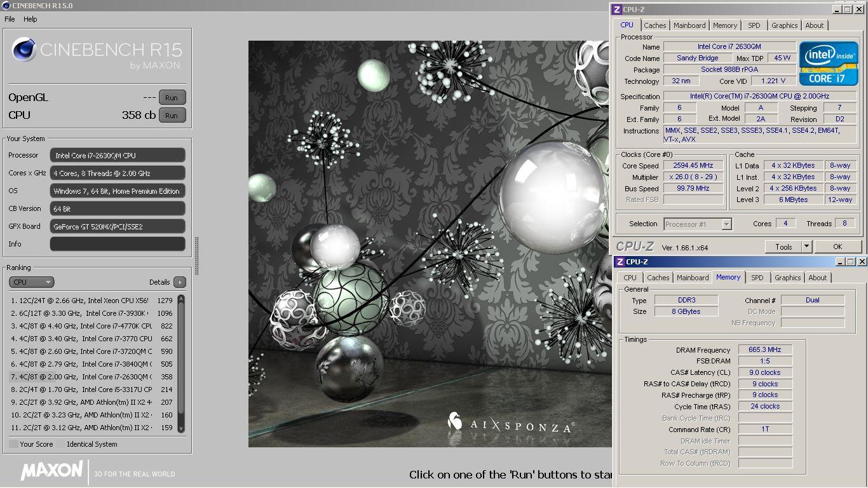Click the Cinebench logo sphere icon
The image size is (868, 488).
click(x=25, y=50)
